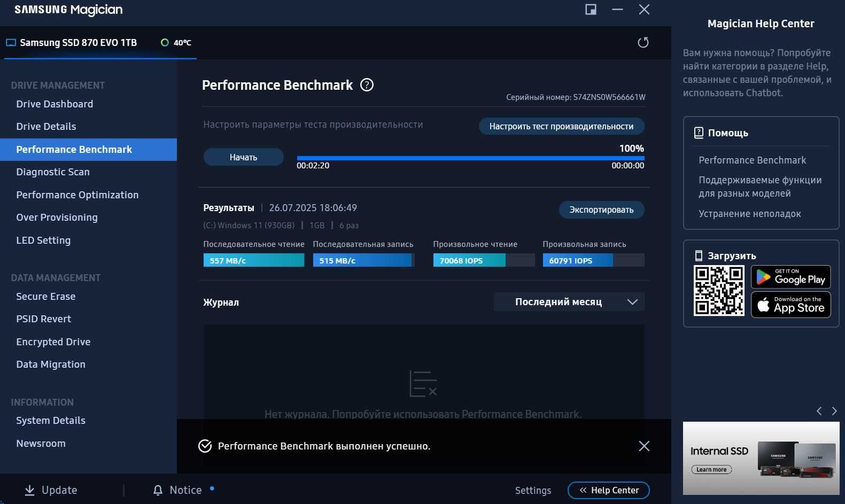Click the serial number S74ZNS0W566661W text

click(x=609, y=97)
